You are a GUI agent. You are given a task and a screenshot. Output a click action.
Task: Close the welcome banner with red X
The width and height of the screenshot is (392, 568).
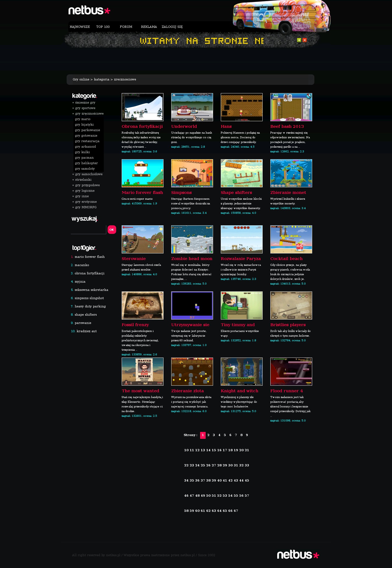point(304,40)
